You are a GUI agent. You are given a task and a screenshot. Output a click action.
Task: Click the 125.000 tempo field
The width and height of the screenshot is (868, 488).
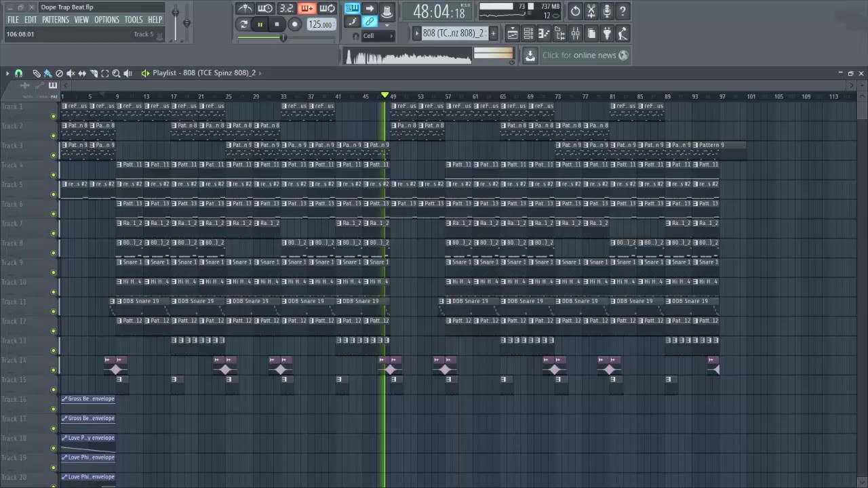[320, 24]
